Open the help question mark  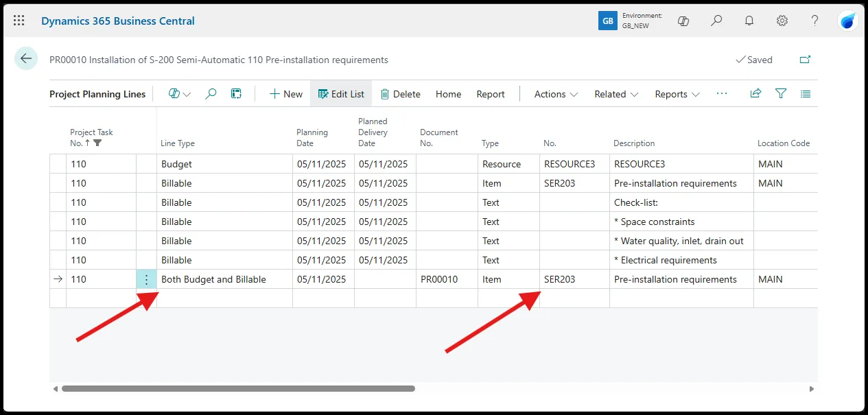tap(815, 21)
